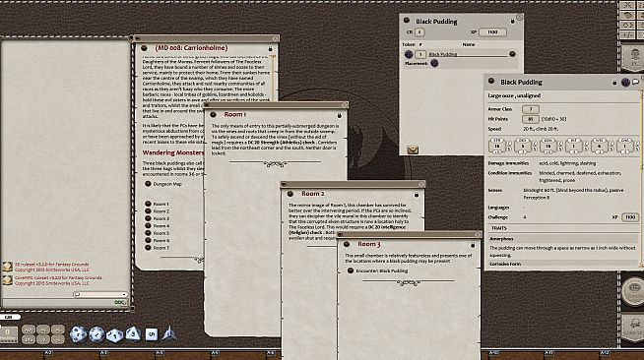The height and width of the screenshot is (360, 644).
Task: Click modifier box showing 0
Action: [x=9, y=334]
